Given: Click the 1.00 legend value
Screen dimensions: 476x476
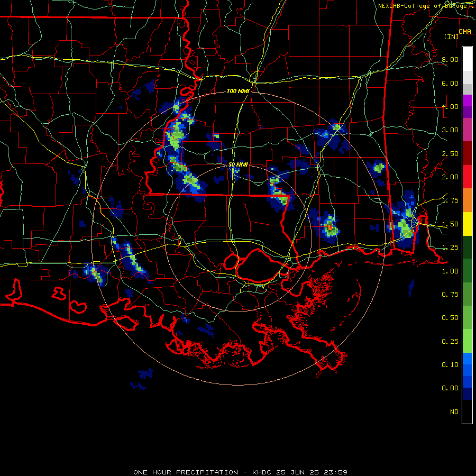Looking at the screenshot, I should [x=450, y=271].
